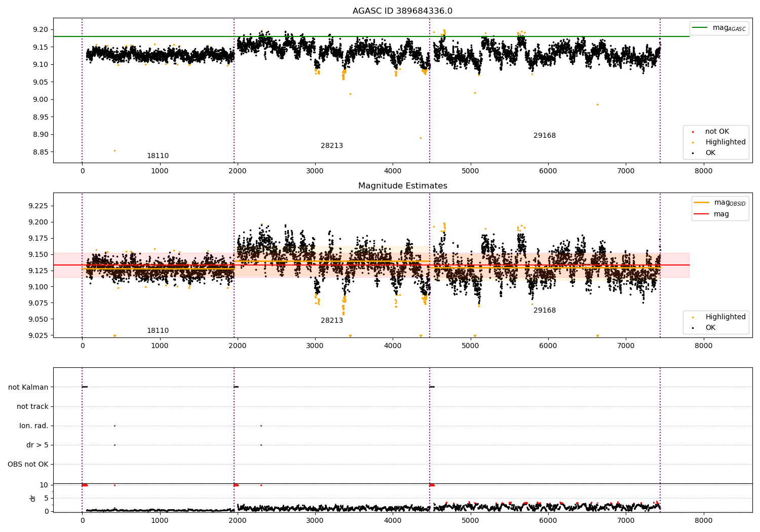Click the orange outlier near 8.98 past x=6500
This screenshot has height=532, width=760.
point(597,104)
